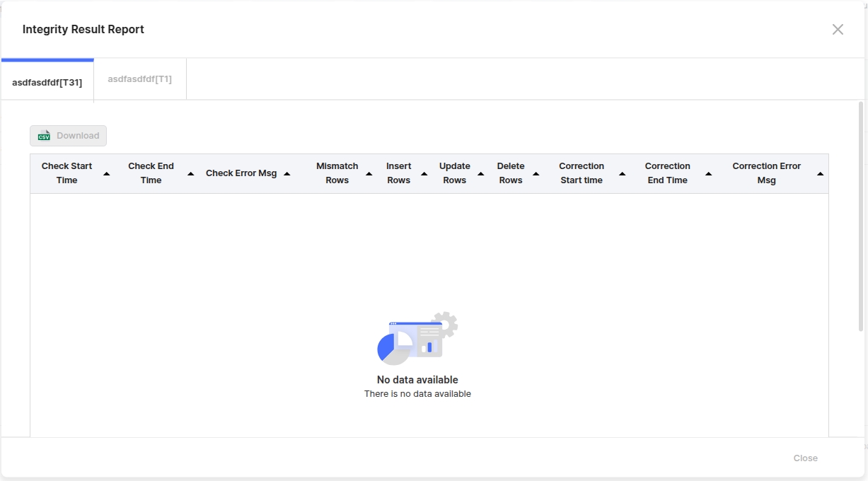Switch to the asdfasdfdf[T1] tab
Viewport: 868px width, 481px height.
(x=139, y=79)
